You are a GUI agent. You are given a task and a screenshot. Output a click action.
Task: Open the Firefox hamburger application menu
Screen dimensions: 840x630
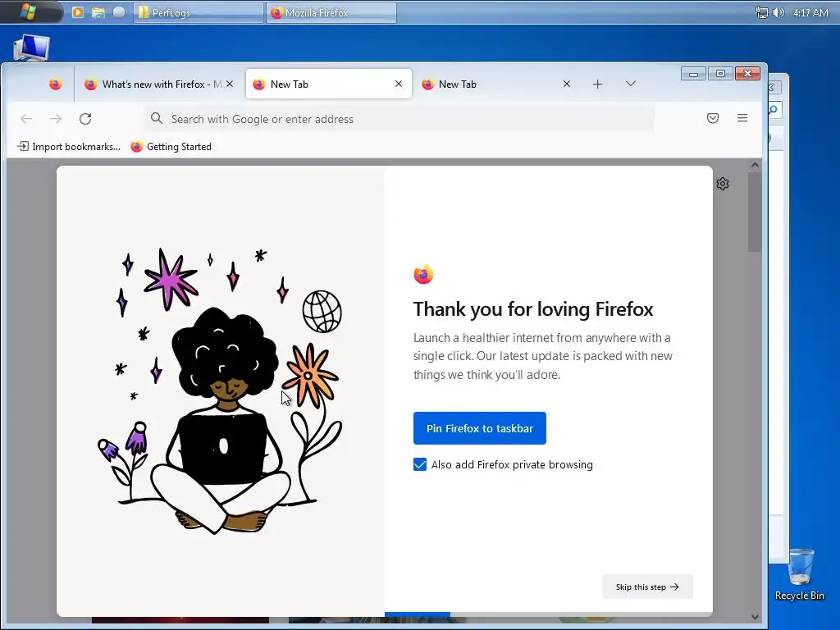tap(742, 118)
